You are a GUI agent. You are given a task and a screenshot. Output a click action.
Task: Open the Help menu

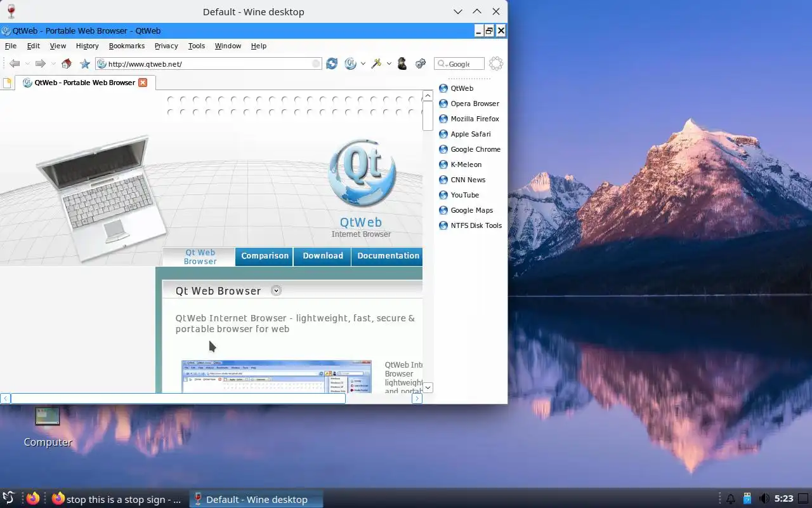[x=259, y=46]
